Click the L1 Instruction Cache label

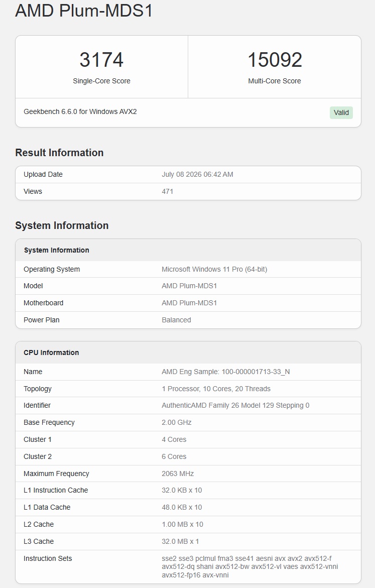click(x=56, y=490)
